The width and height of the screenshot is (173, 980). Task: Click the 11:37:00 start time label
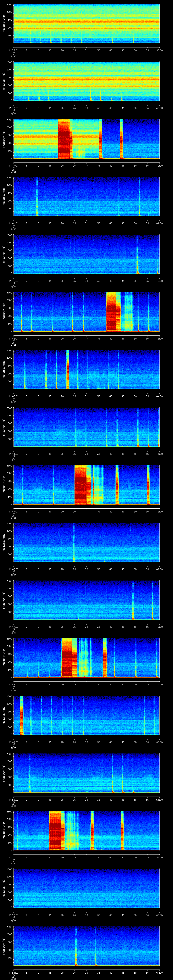(x=13, y=50)
